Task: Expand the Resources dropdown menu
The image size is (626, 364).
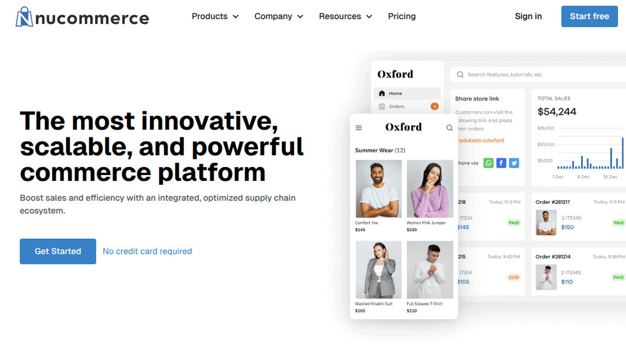Action: tap(345, 16)
